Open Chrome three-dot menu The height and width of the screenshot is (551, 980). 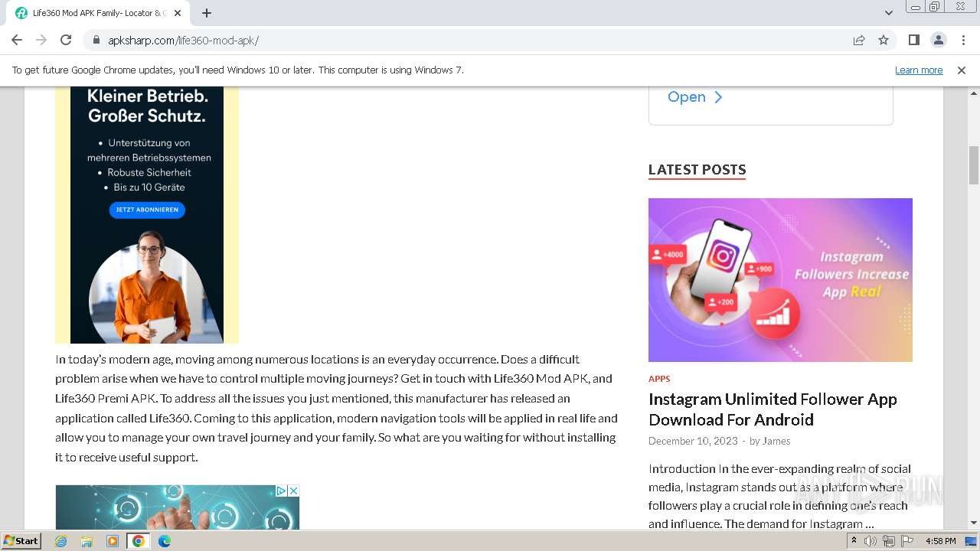pos(962,40)
